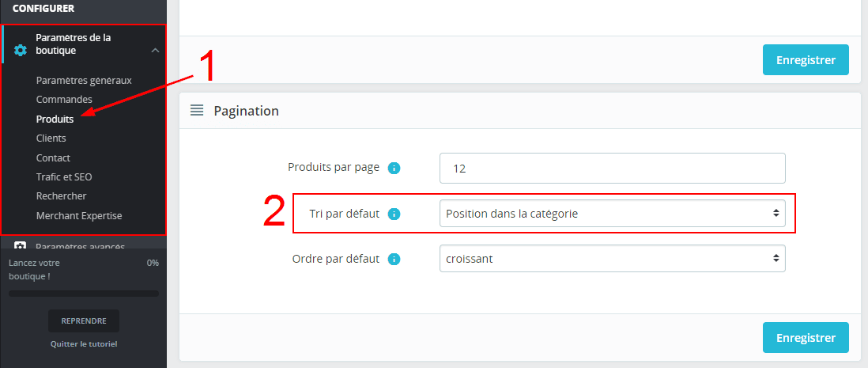Open the Rechercher settings page
Viewport: 868px width, 368px height.
click(x=62, y=195)
